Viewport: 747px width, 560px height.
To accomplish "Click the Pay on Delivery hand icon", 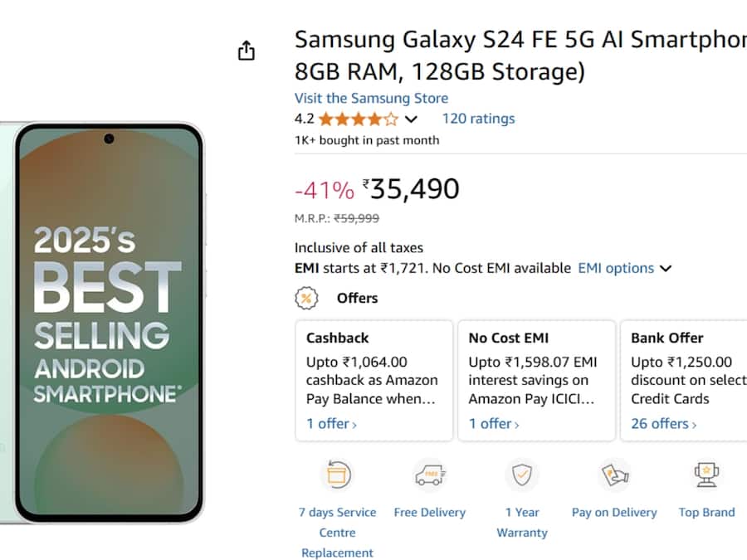I will (x=614, y=475).
